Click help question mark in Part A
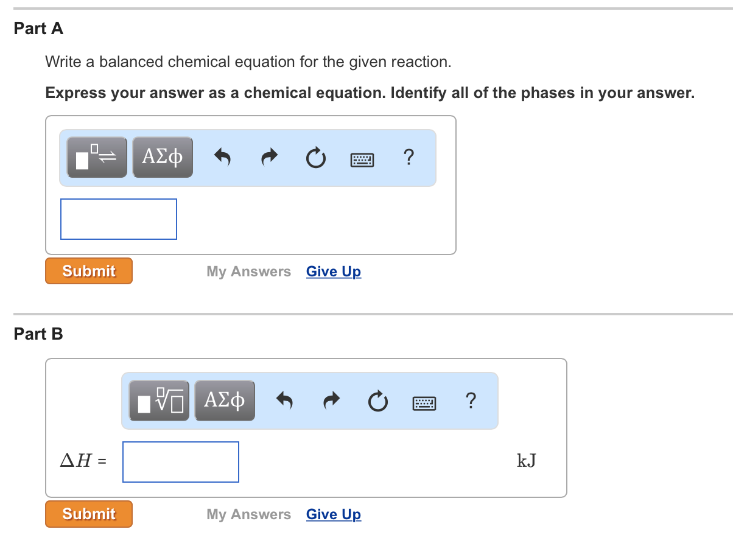This screenshot has width=733, height=560. [409, 158]
